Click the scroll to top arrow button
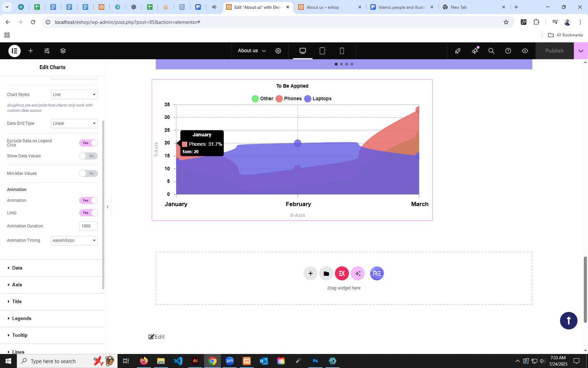The height and width of the screenshot is (368, 588). (569, 321)
